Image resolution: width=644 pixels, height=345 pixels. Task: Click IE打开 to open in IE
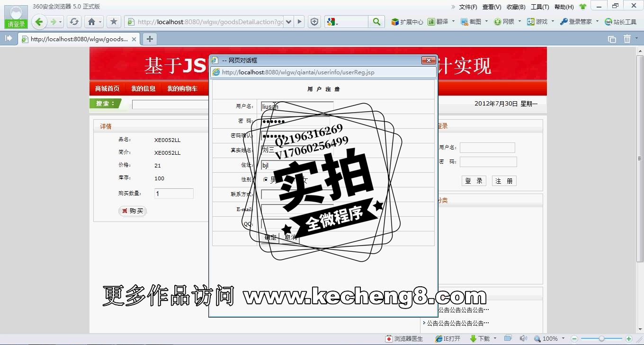(447, 339)
